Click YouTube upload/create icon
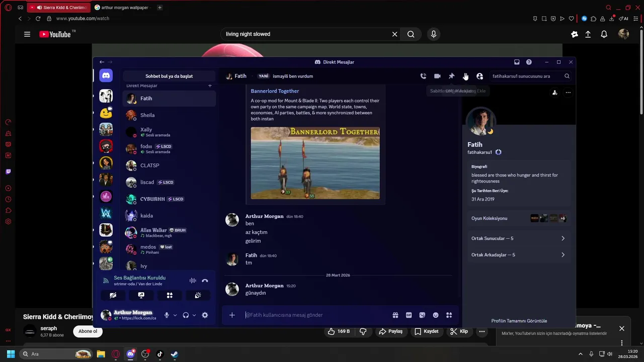Viewport: 644px width, 362px height. pyautogui.click(x=588, y=34)
